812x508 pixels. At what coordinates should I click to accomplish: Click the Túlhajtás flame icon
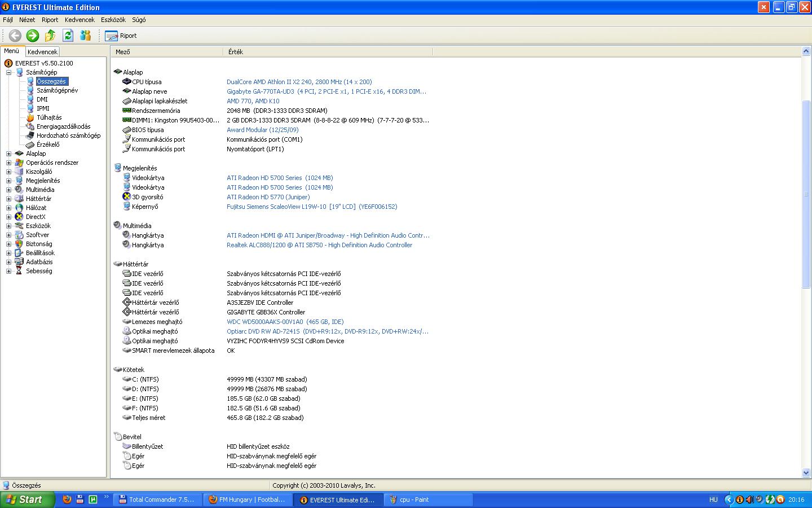click(30, 117)
